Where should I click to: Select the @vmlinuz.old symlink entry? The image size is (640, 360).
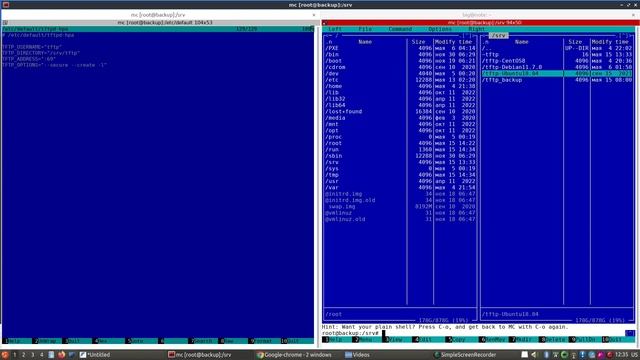pos(400,219)
